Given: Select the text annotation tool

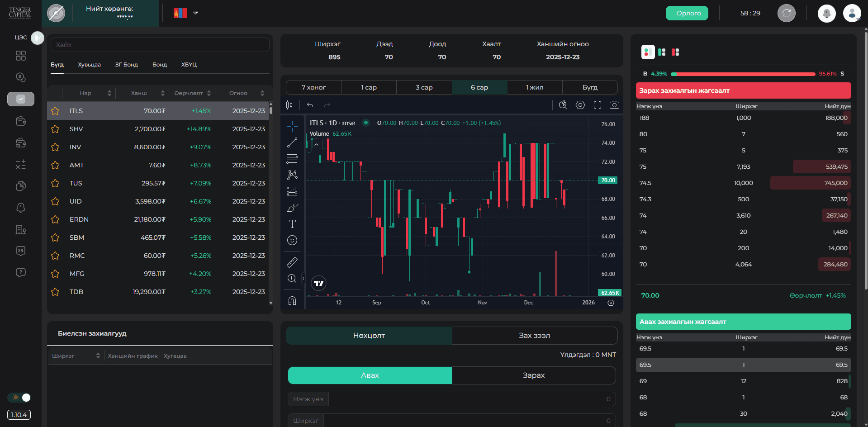Looking at the screenshot, I should (292, 224).
